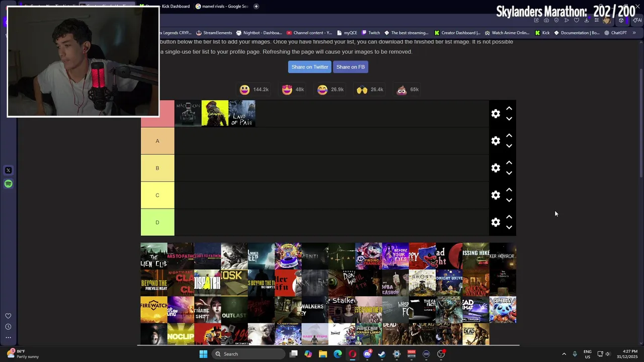
Task: Open Steam from the taskbar
Action: (382, 354)
